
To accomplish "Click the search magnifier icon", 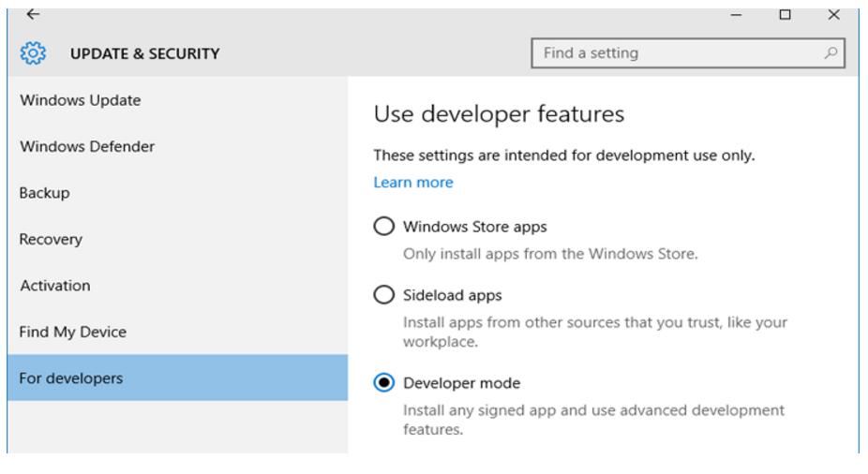I will tap(831, 53).
